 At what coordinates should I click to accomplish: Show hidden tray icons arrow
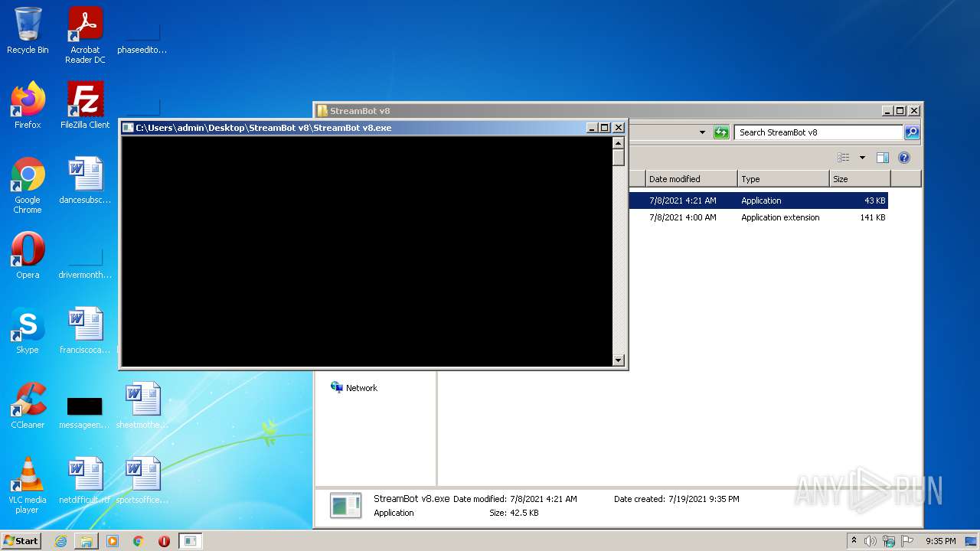coord(854,540)
